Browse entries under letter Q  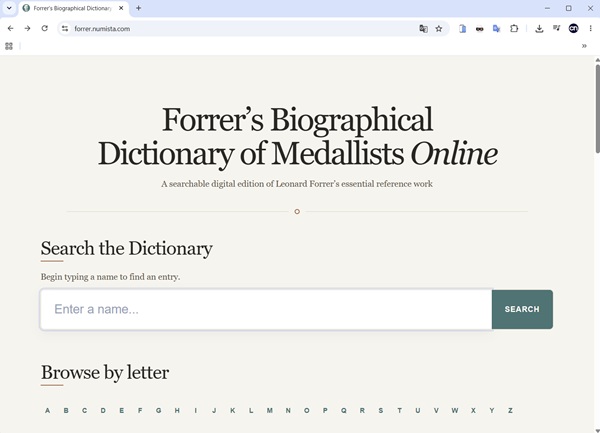point(344,410)
